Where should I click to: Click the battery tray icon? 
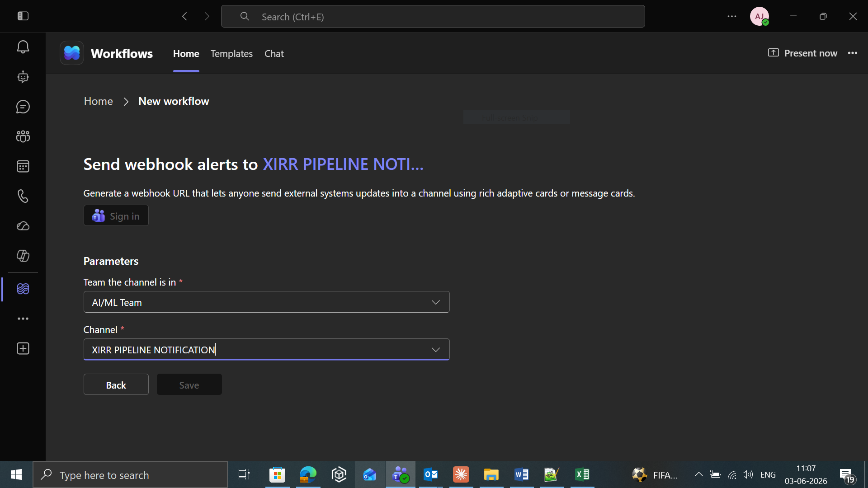(x=715, y=474)
